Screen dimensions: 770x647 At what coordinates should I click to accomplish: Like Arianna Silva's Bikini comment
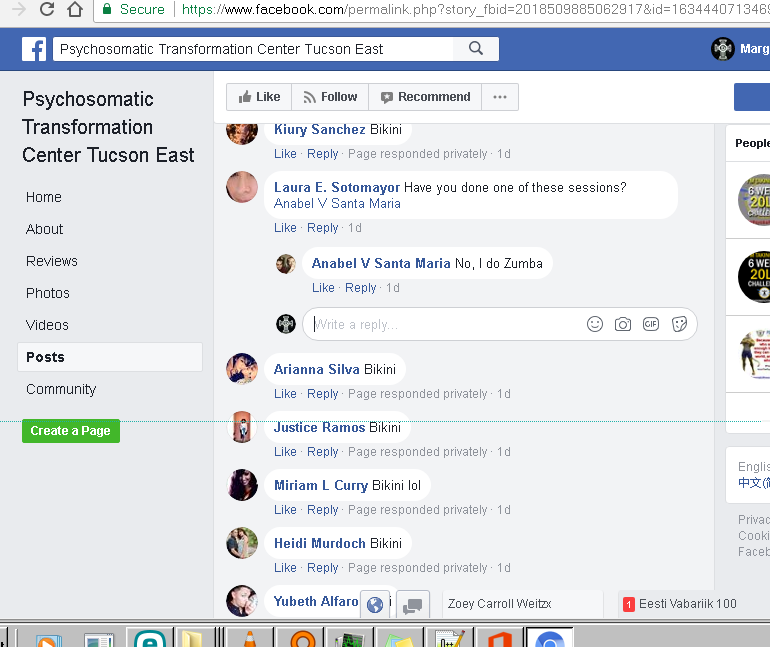point(285,394)
